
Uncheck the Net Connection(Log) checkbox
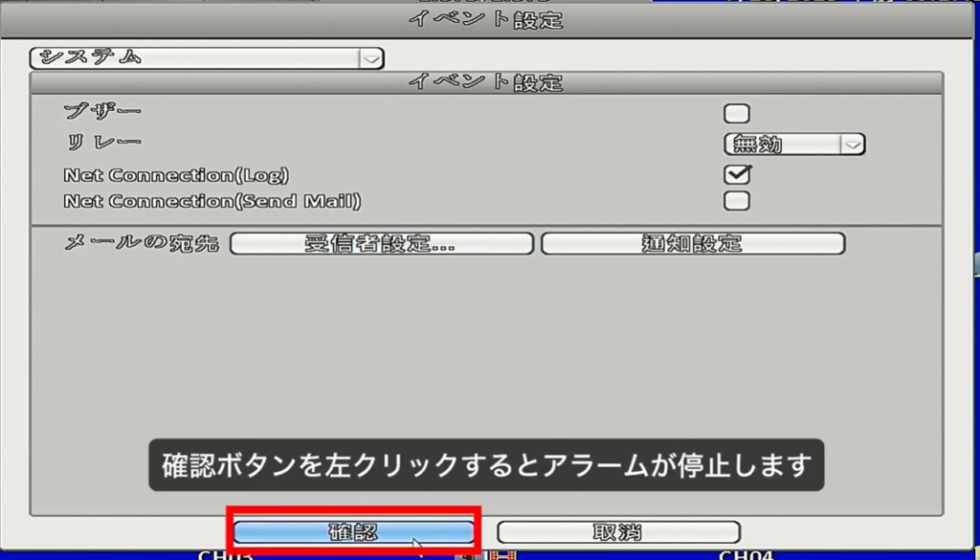(x=736, y=174)
